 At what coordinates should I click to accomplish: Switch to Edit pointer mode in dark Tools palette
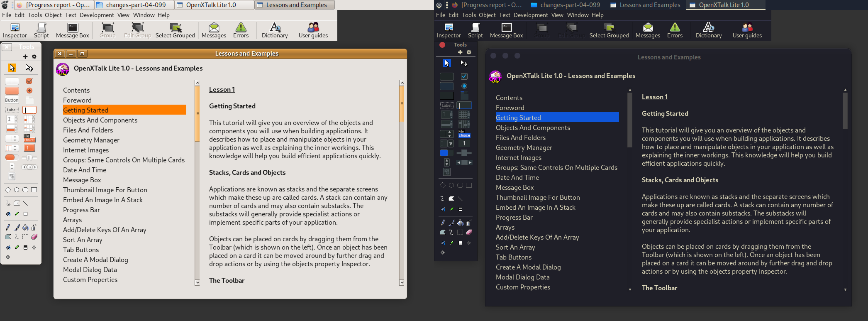(x=464, y=63)
